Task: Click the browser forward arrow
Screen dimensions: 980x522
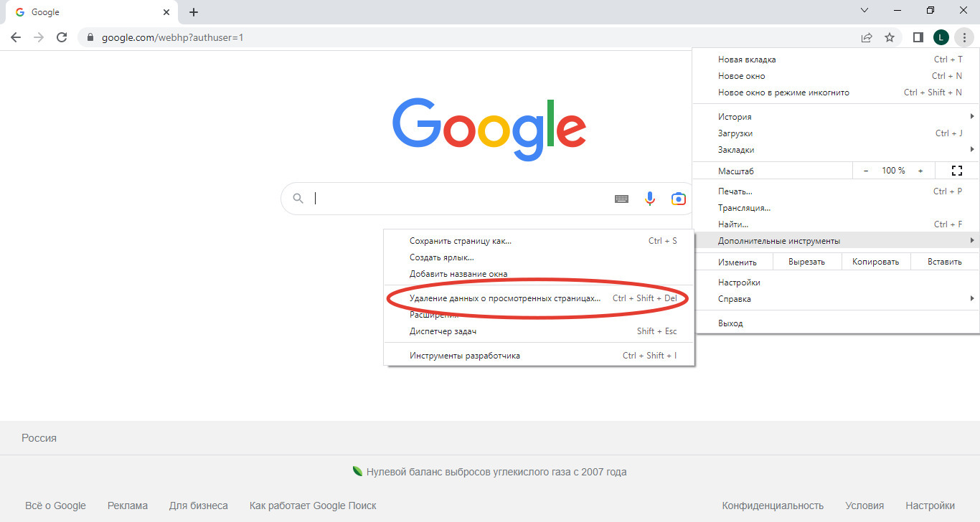Action: pos(39,37)
